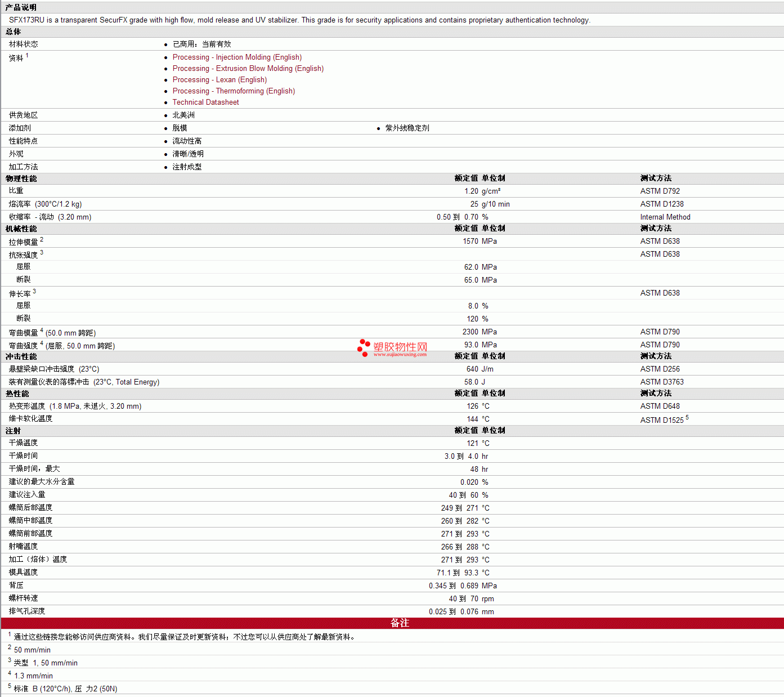
Task: Click the 干燥时间 row label
Action: pos(24,456)
